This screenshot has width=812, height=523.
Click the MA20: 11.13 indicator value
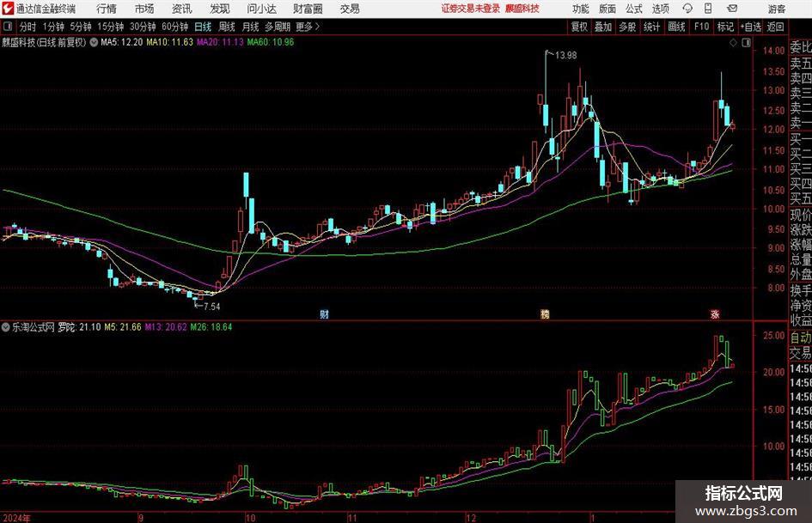(x=220, y=42)
